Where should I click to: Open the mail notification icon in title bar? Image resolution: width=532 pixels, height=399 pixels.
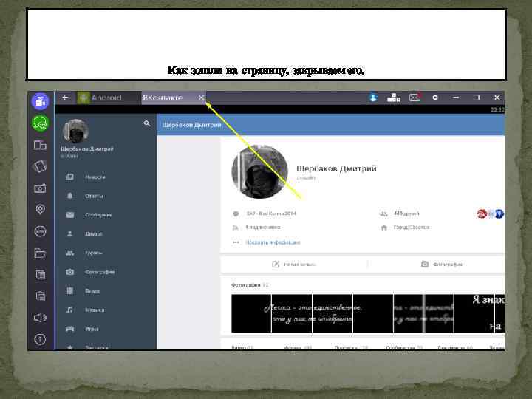click(415, 98)
